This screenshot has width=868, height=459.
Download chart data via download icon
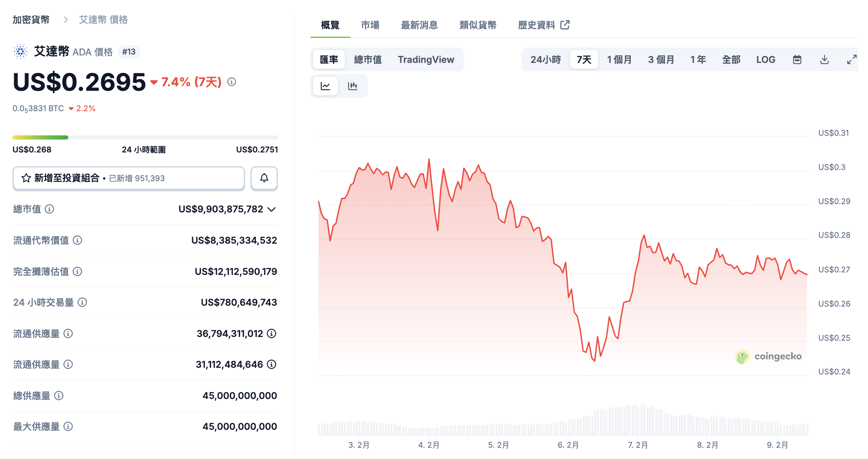(824, 60)
